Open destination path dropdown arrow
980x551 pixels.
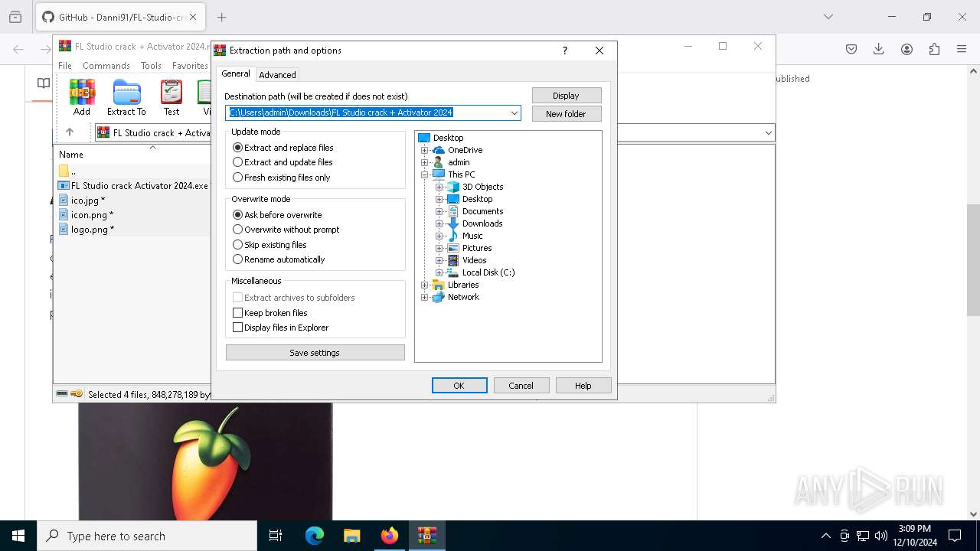[x=514, y=113]
